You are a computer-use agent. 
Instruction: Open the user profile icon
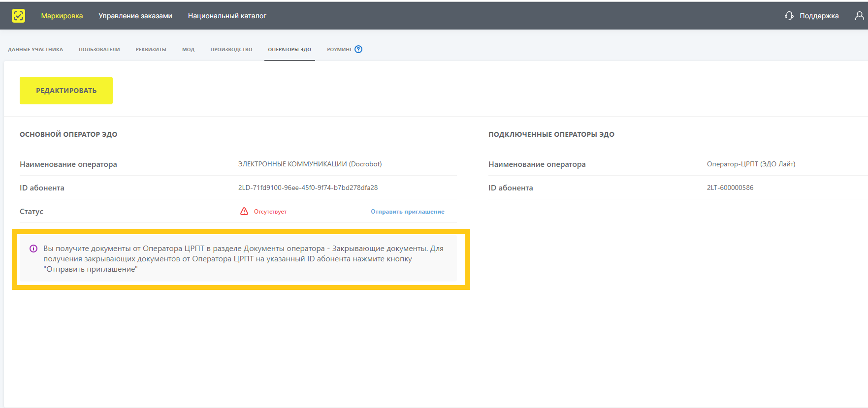pyautogui.click(x=859, y=16)
